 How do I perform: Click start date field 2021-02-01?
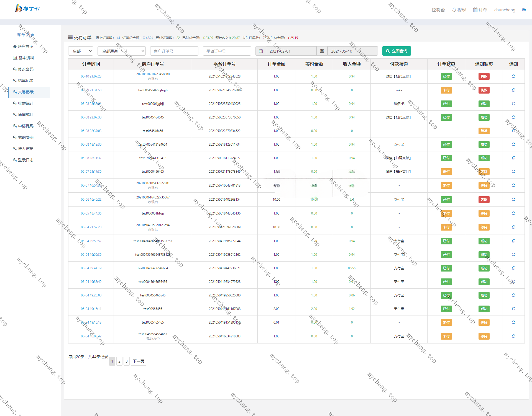[291, 51]
